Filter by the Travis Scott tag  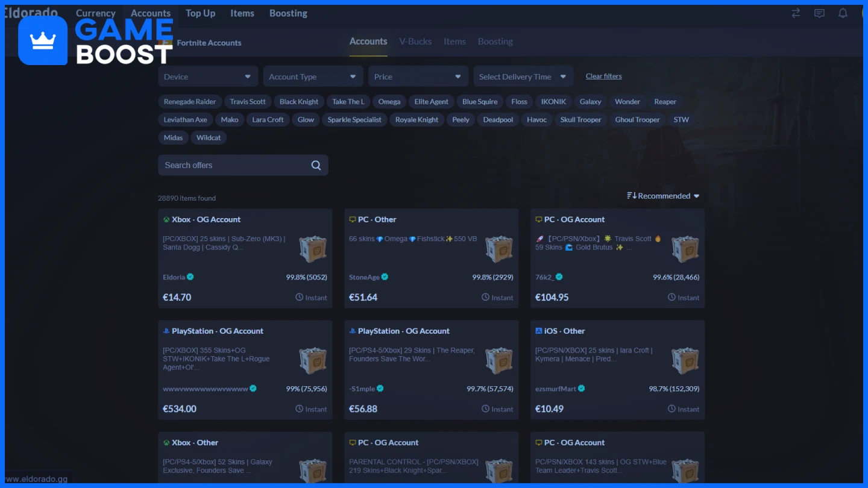248,102
